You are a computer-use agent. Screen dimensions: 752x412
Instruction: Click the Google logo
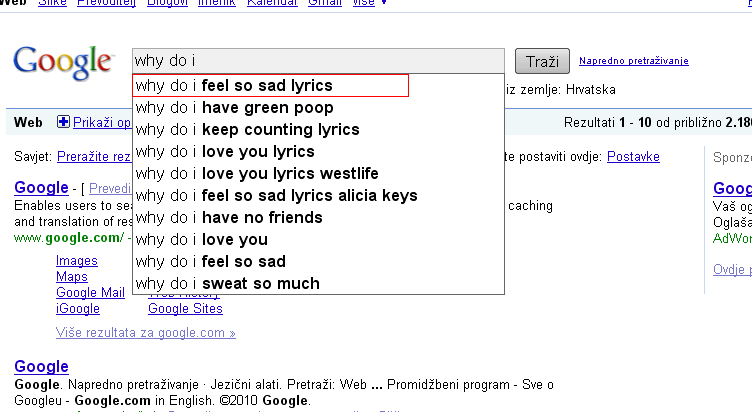pos(62,62)
